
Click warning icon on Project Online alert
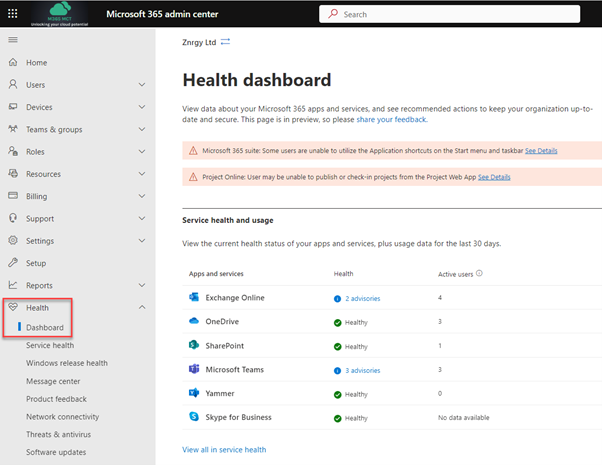point(193,177)
